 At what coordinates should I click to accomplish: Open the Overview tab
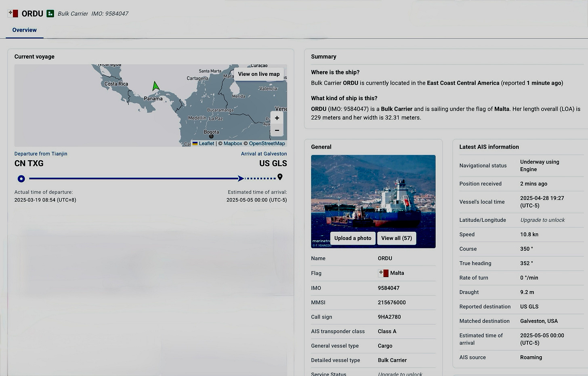click(24, 30)
